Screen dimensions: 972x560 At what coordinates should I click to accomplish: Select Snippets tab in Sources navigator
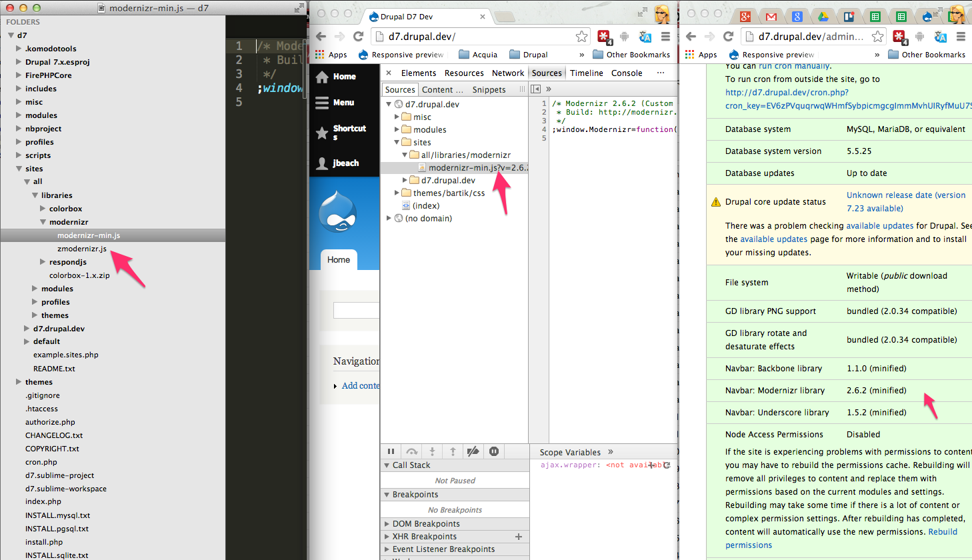[489, 90]
